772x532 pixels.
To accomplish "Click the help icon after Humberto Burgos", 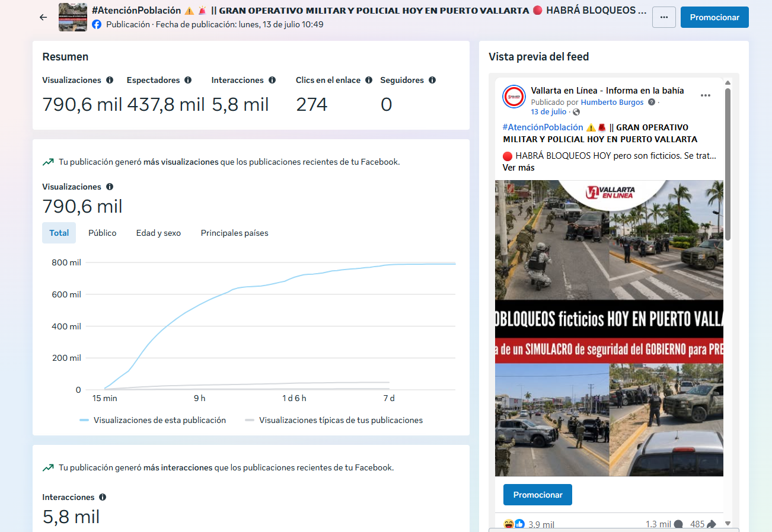I will click(652, 102).
